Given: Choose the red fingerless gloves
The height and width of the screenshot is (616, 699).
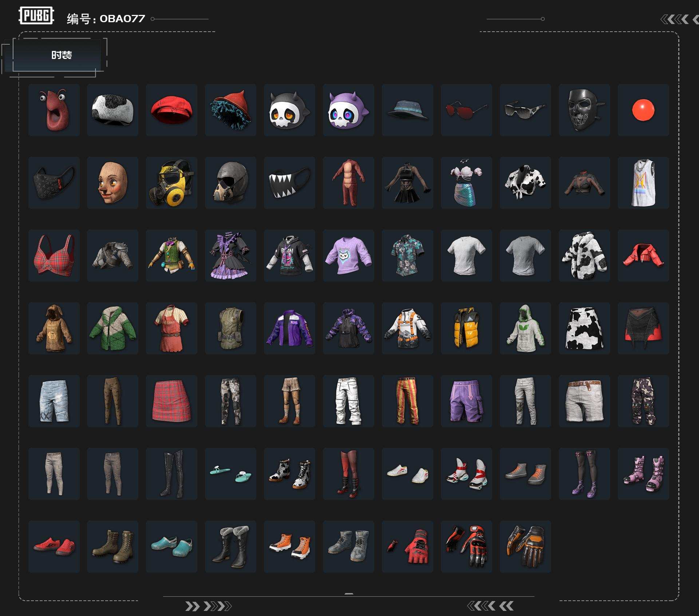Looking at the screenshot, I should coord(407,547).
